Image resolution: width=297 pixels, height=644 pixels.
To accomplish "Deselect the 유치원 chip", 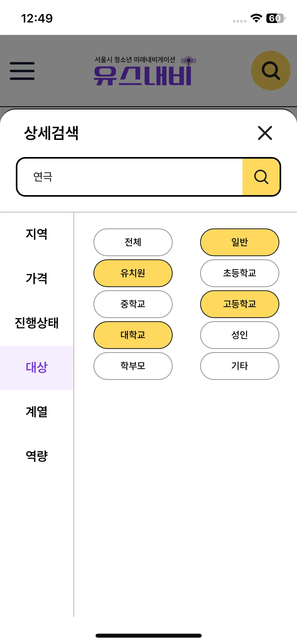I will click(133, 273).
